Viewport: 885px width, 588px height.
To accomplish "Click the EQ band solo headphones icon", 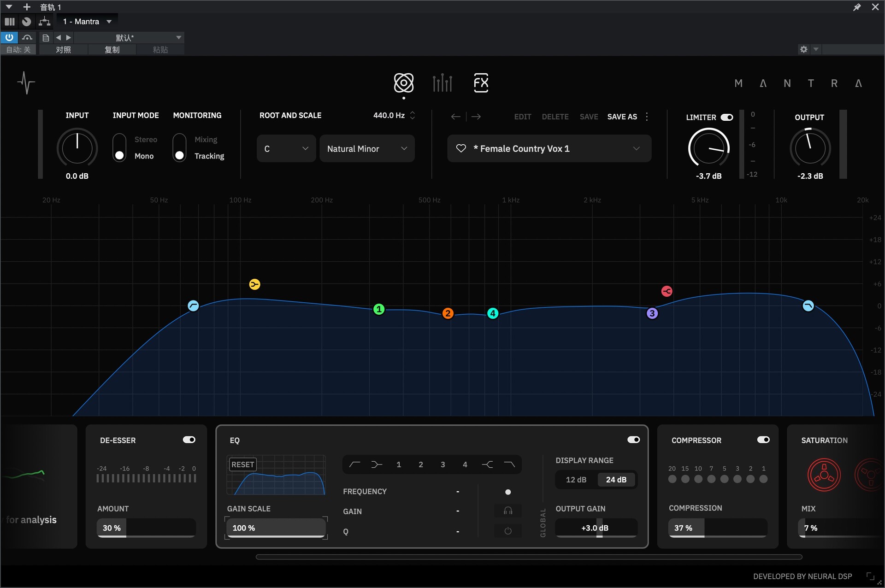I will tap(508, 511).
